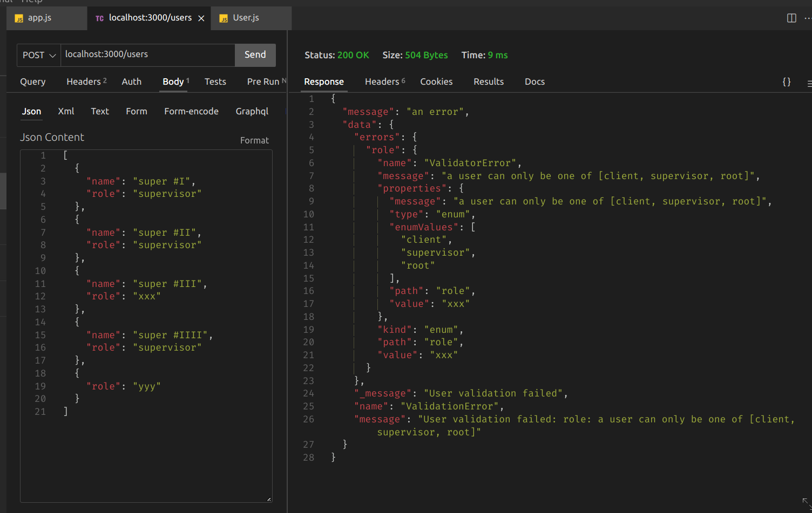Click the JS file icon on User.js tab

(224, 18)
